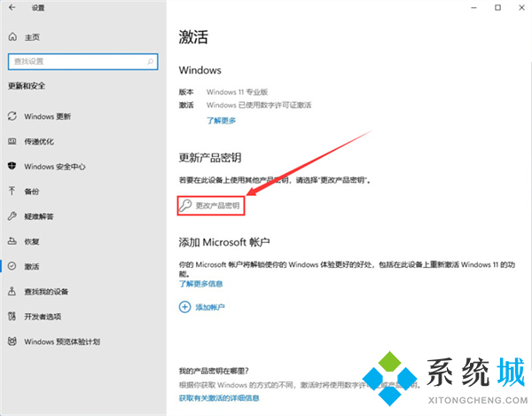Click the 查找我的设备 locator icon
The image size is (532, 416).
tap(12, 291)
